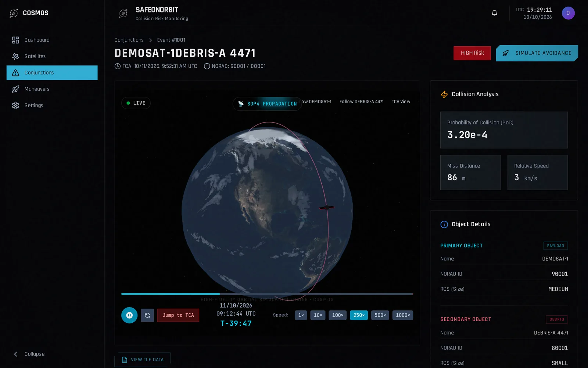Click the Miss Distance 86 m card
588x368 pixels.
tap(470, 173)
